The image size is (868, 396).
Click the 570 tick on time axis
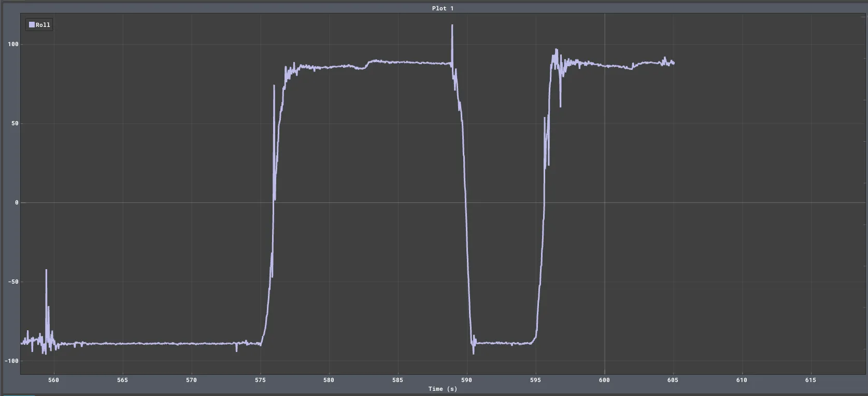[191, 380]
